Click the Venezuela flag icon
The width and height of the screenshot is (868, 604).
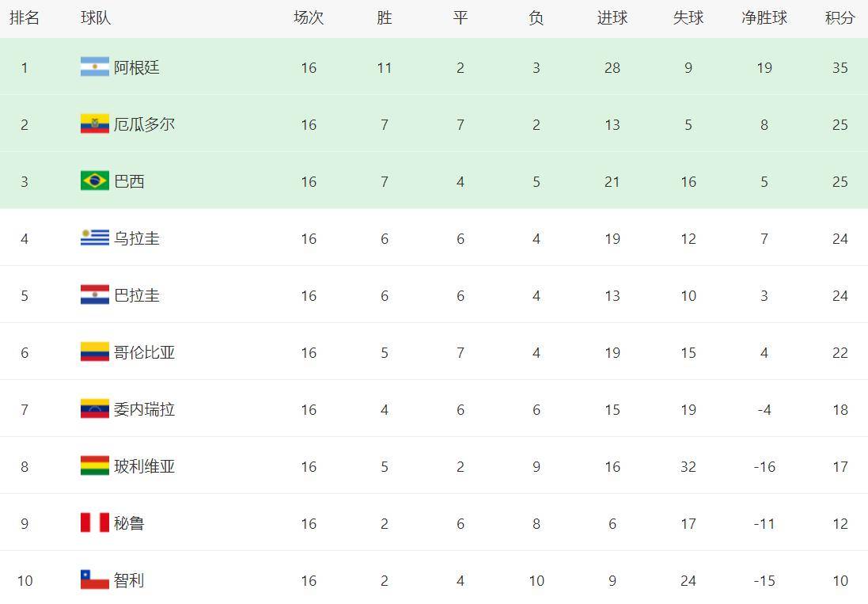(x=95, y=409)
